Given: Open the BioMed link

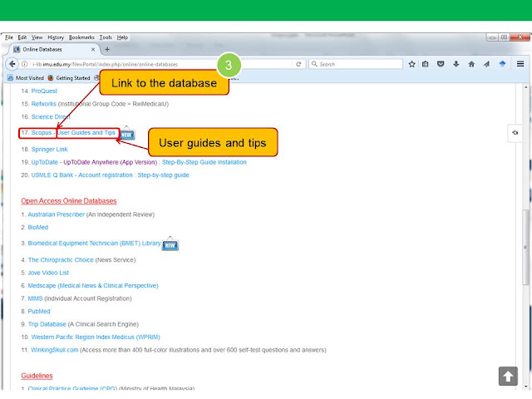Looking at the screenshot, I should coord(38,227).
